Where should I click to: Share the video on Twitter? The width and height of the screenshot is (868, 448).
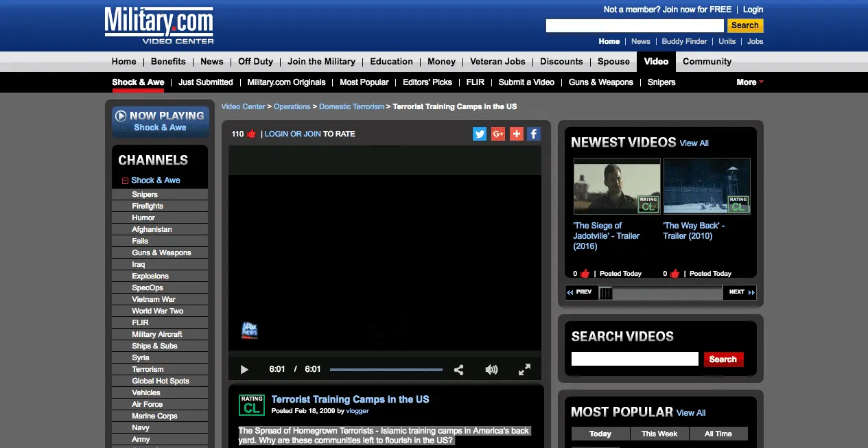(x=480, y=134)
